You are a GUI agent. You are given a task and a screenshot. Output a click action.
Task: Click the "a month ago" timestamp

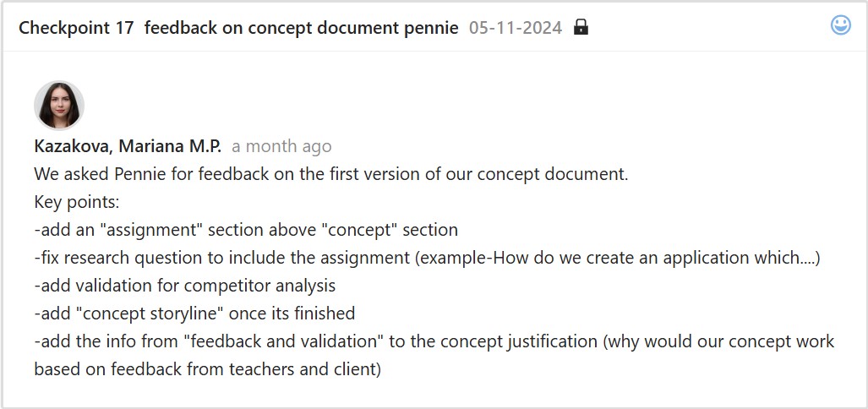[x=281, y=146]
